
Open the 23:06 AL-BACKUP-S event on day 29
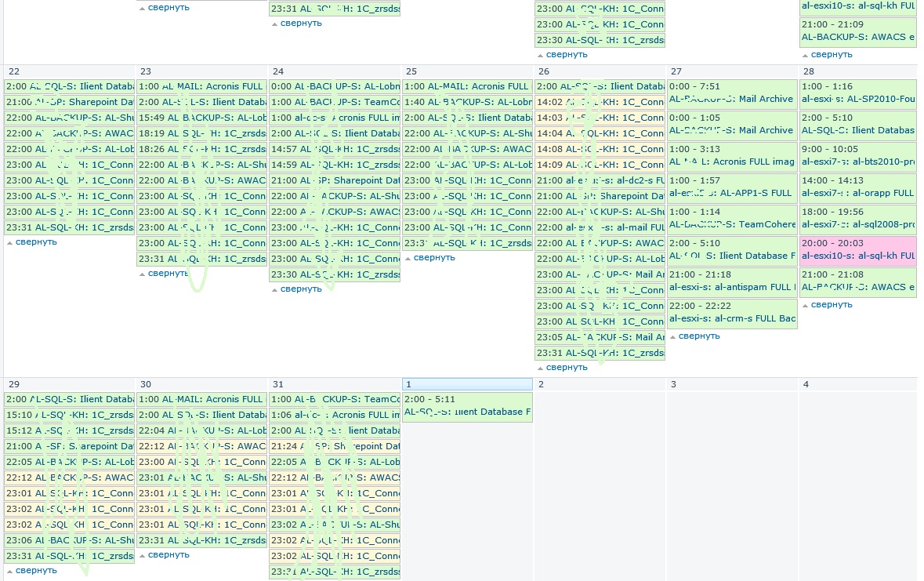[x=70, y=540]
